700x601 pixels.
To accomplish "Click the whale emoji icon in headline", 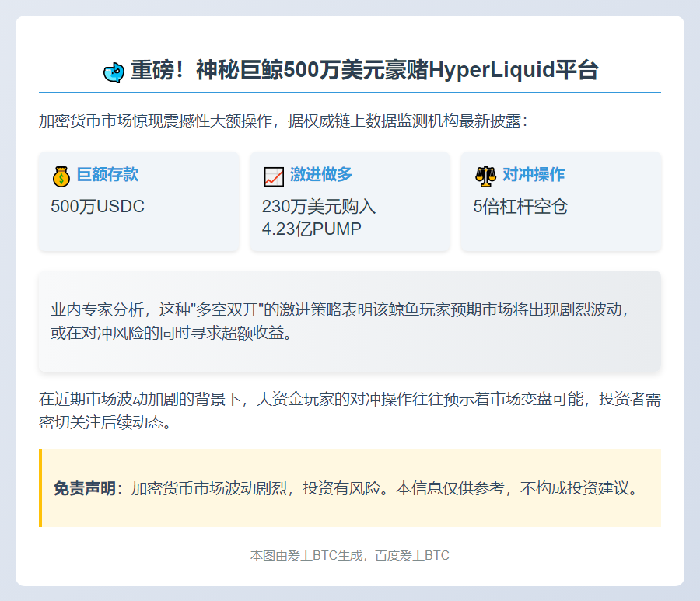I will (x=114, y=72).
